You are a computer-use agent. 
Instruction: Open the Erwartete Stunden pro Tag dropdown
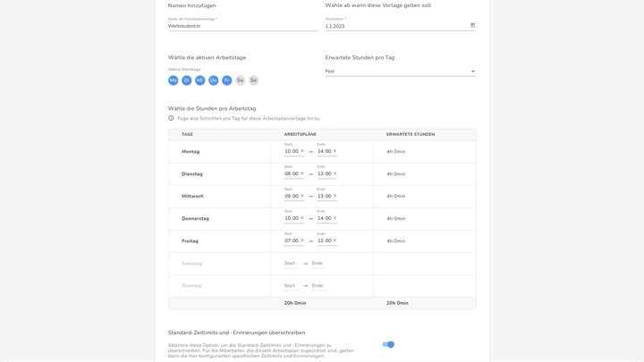pos(400,72)
